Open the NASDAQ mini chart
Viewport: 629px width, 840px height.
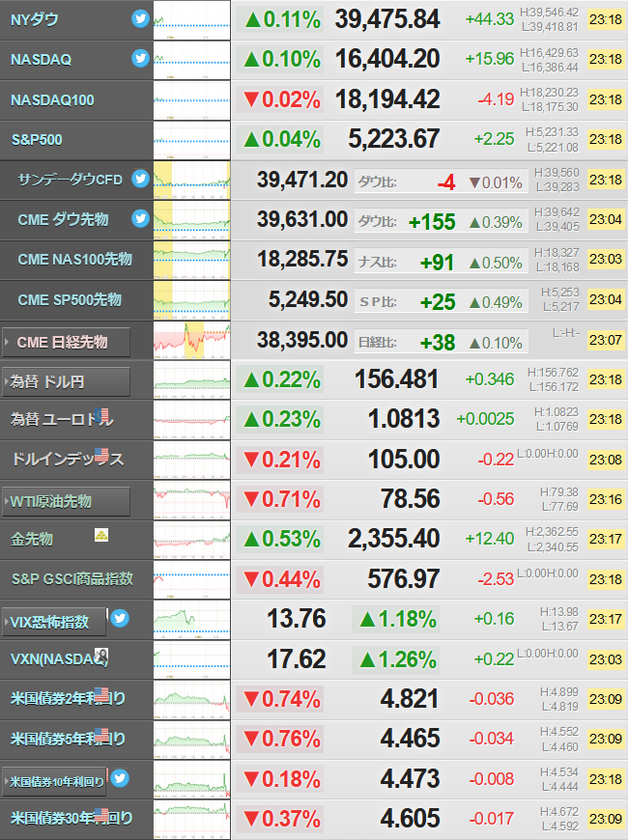tap(192, 60)
